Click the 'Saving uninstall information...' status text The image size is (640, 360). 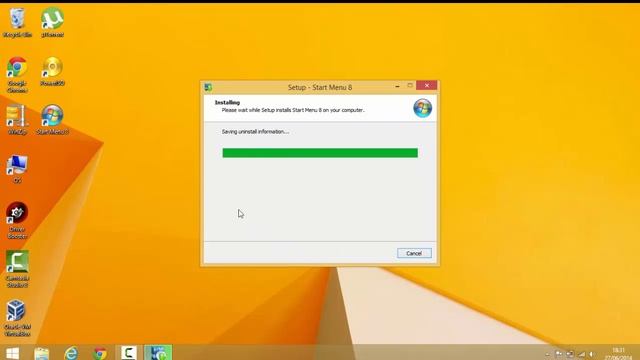(255, 131)
